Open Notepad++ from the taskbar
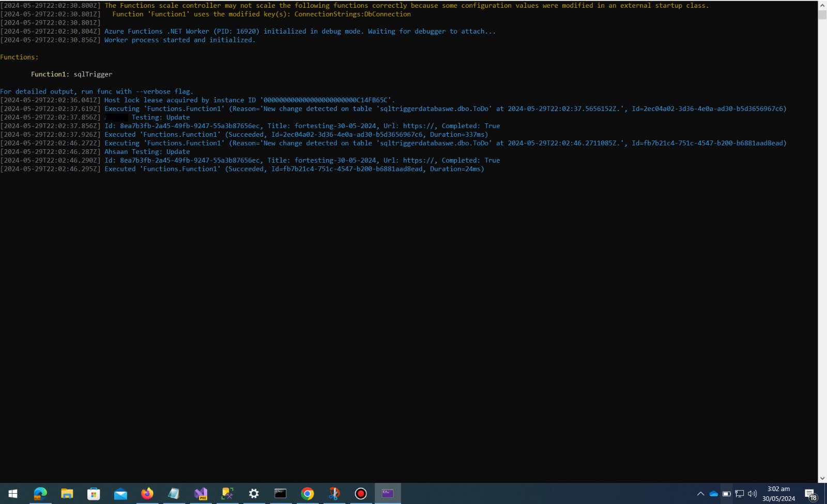This screenshot has width=827, height=504. click(174, 494)
